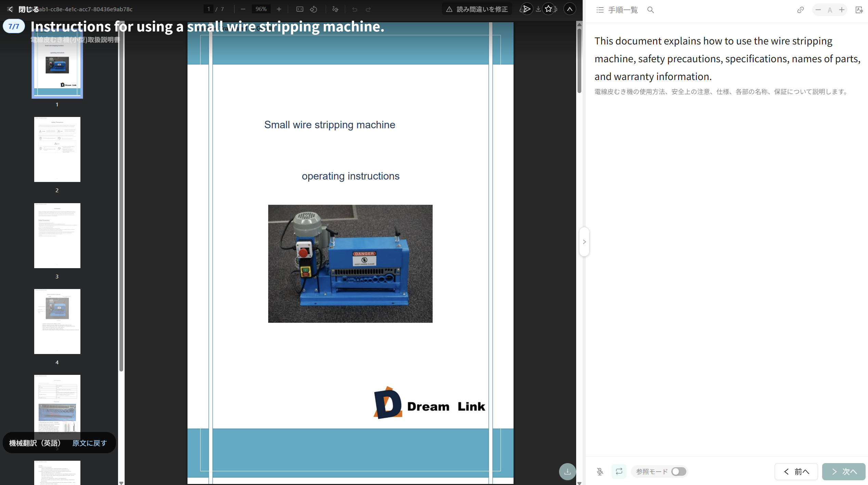The width and height of the screenshot is (868, 485).
Task: Go to next step with 次へ
Action: pos(844,472)
